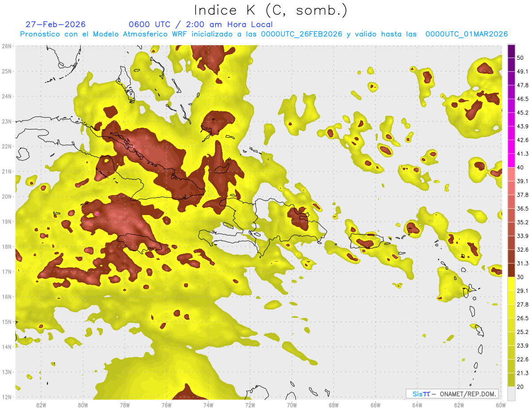The image size is (532, 411).
Task: Click the color bar label "50"
Action: pyautogui.click(x=520, y=58)
